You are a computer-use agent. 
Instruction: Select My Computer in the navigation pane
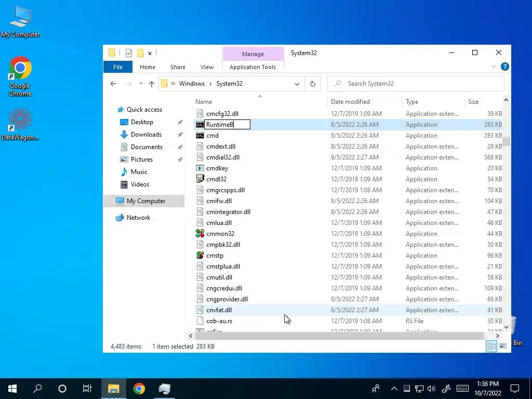[146, 201]
